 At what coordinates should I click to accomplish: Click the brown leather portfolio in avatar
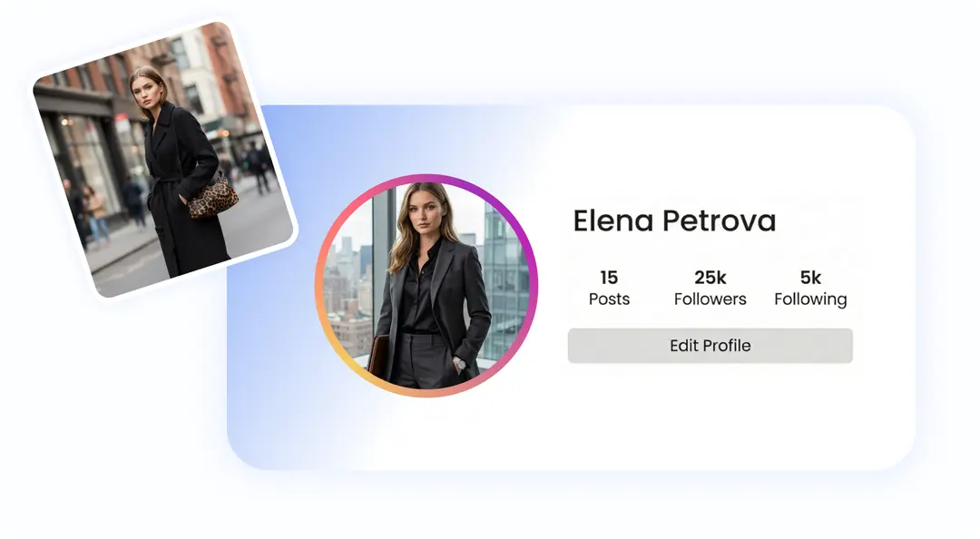[x=377, y=358]
